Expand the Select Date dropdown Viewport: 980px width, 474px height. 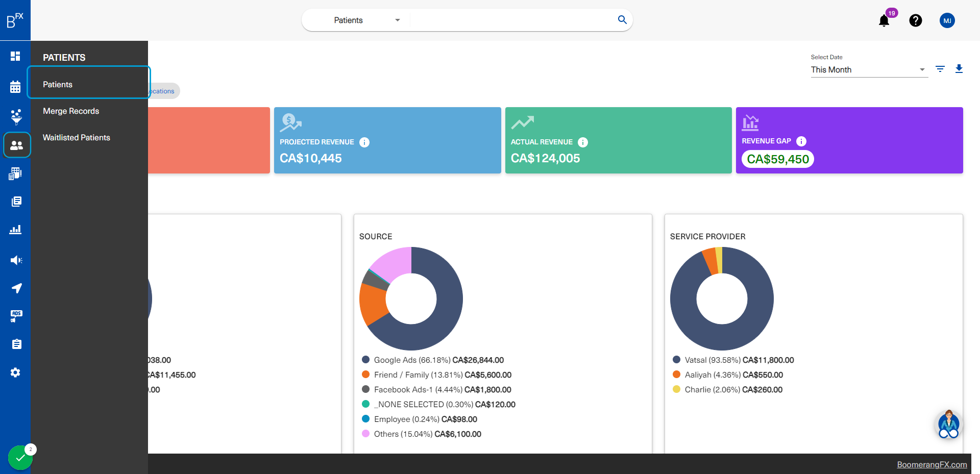pyautogui.click(x=869, y=70)
